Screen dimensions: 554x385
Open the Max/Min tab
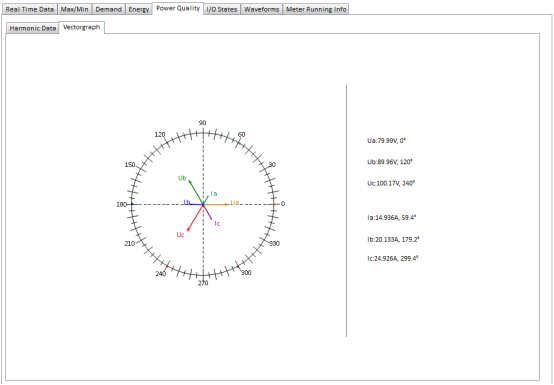(x=75, y=9)
